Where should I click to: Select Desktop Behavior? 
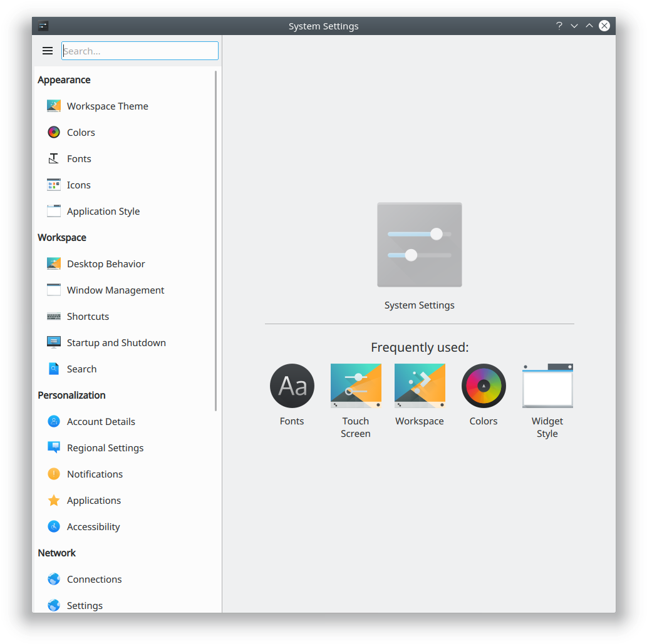pos(104,263)
